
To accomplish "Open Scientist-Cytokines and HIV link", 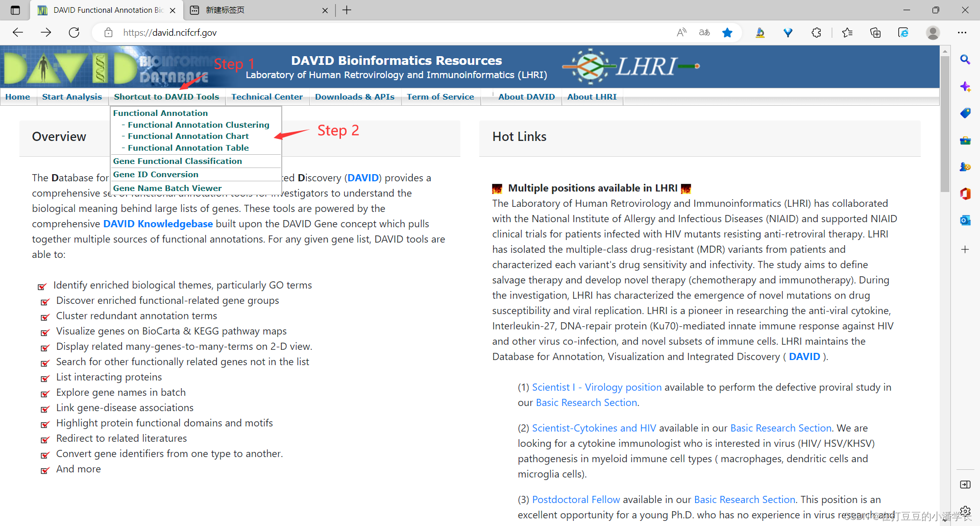I will [594, 428].
